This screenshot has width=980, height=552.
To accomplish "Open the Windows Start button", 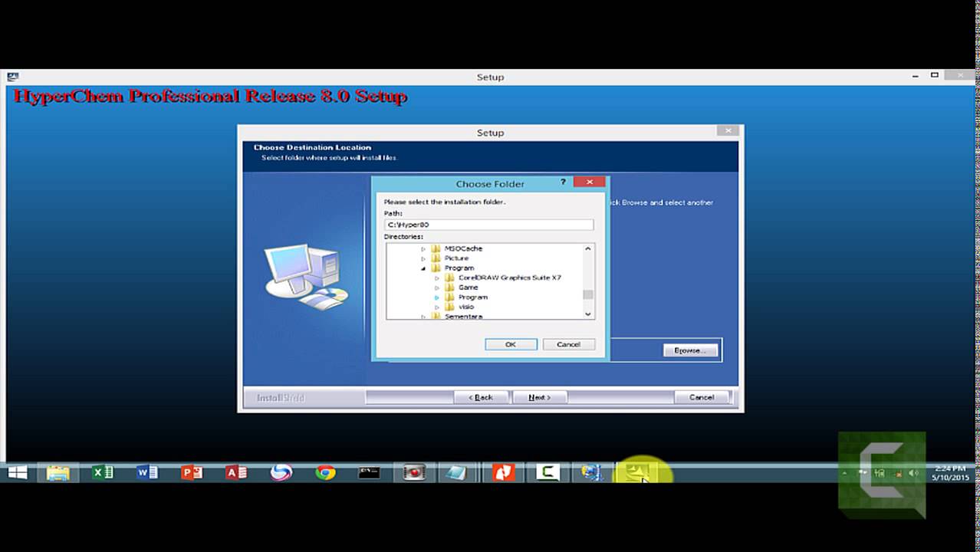I will (17, 472).
